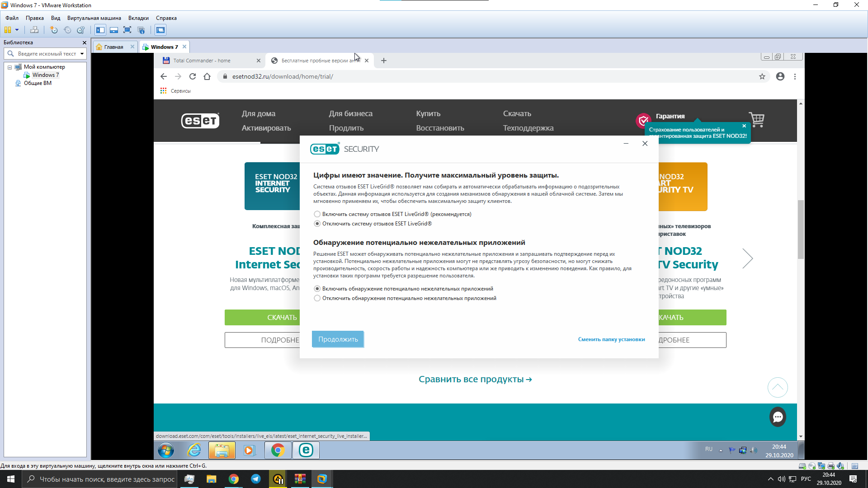Open the website chat bubble
Screen dimensions: 868x488
coord(778,417)
